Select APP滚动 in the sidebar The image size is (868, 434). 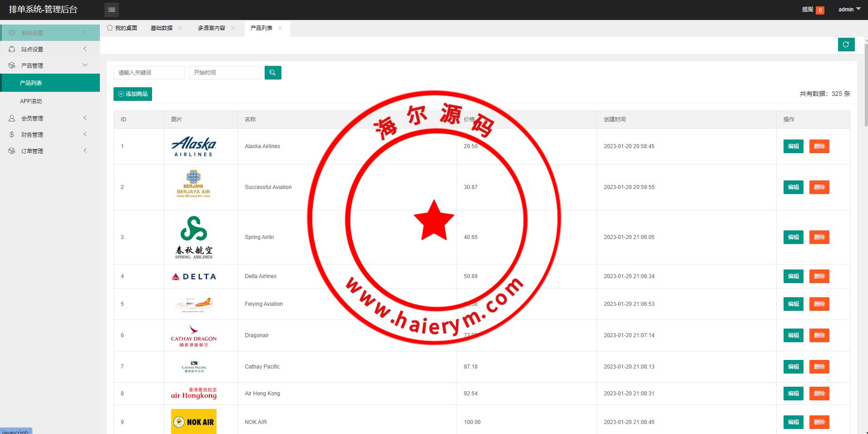pyautogui.click(x=31, y=101)
